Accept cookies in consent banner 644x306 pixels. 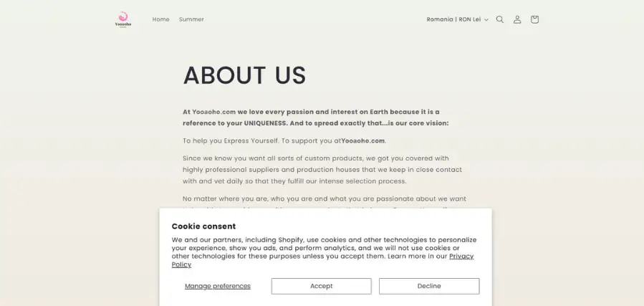click(321, 286)
